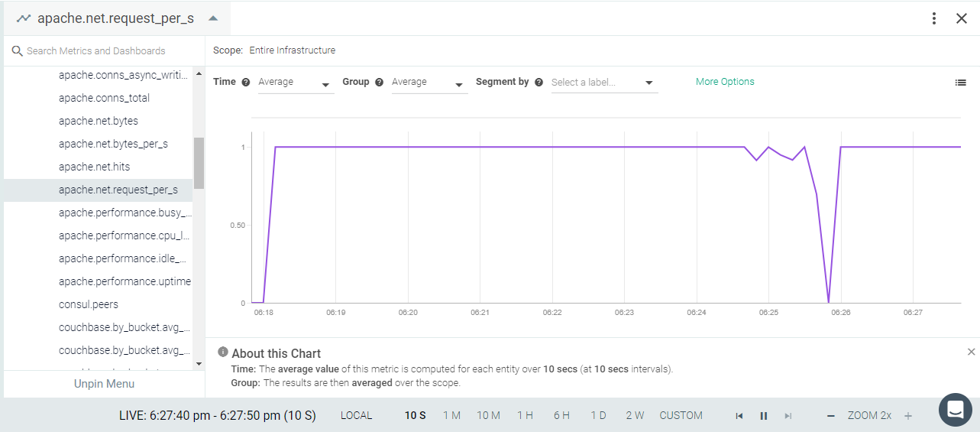Select apache.net.request_per_s metric
This screenshot has width=980, height=432.
tap(98, 190)
